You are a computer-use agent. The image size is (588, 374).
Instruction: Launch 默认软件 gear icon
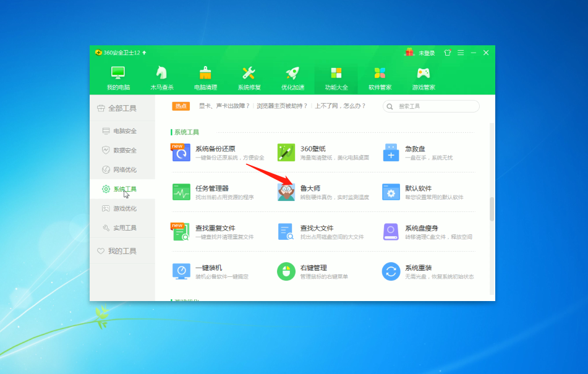point(391,192)
